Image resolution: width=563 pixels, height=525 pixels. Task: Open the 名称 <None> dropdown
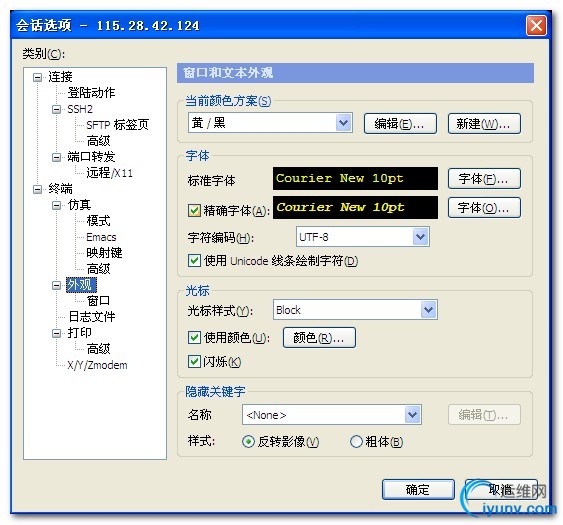click(413, 415)
